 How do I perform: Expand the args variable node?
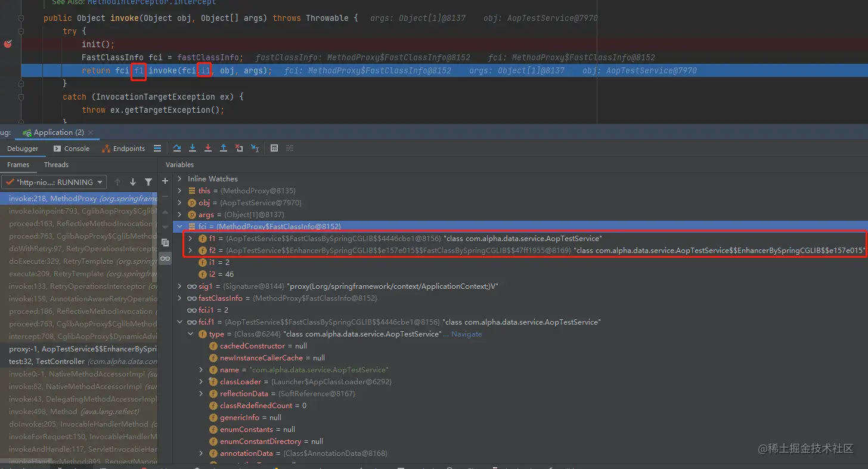[x=180, y=215]
